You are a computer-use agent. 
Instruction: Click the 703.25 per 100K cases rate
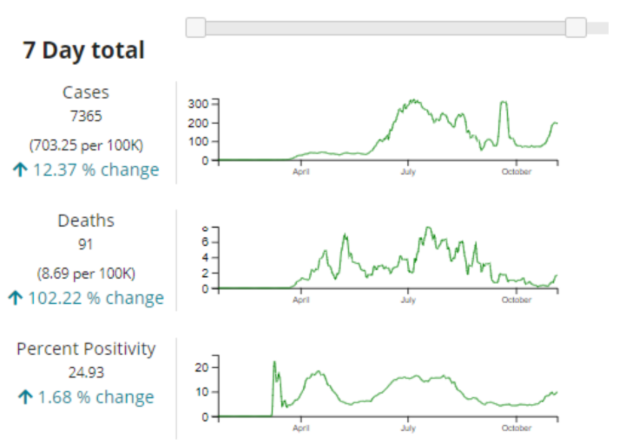[x=86, y=145]
